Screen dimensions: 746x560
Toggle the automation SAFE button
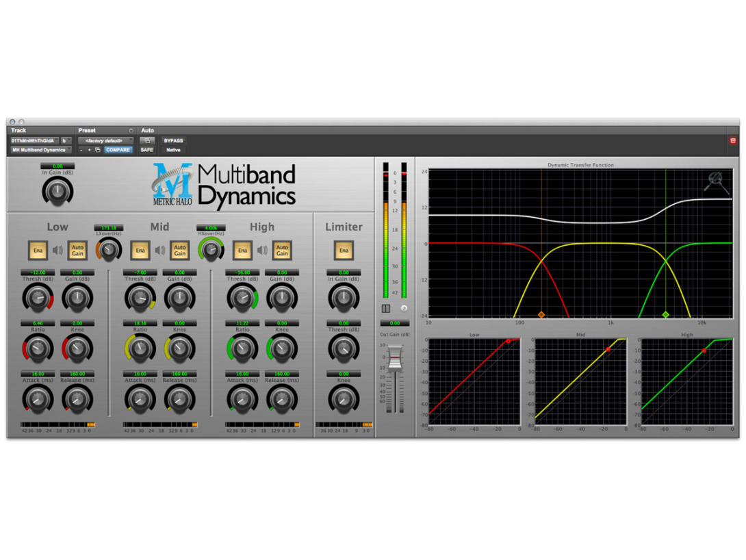click(146, 150)
